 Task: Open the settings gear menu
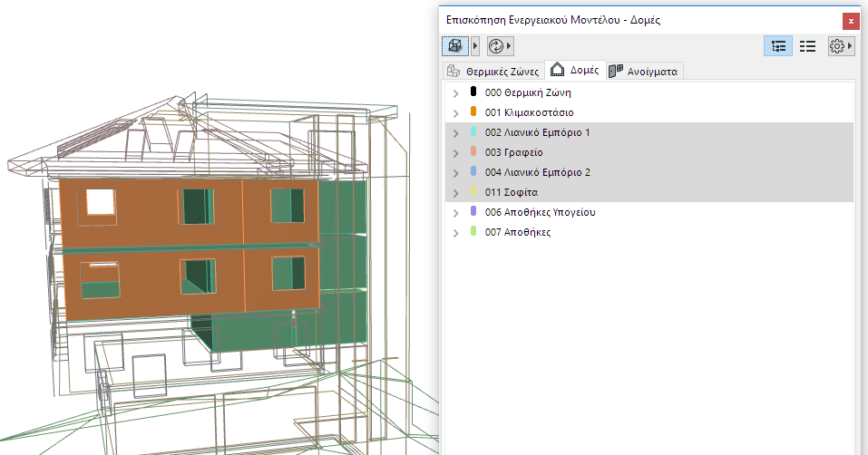[842, 46]
